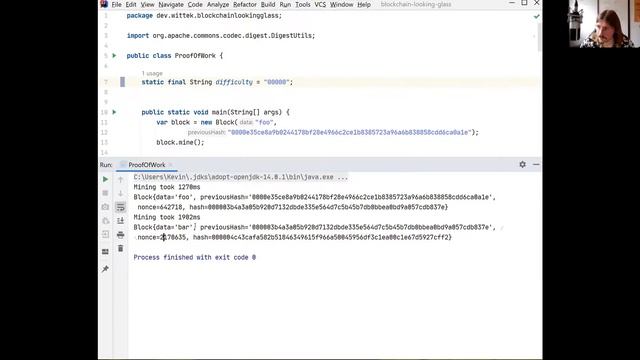Open the VCS menu
Viewport: 640px width, 360px height.
(x=320, y=4)
